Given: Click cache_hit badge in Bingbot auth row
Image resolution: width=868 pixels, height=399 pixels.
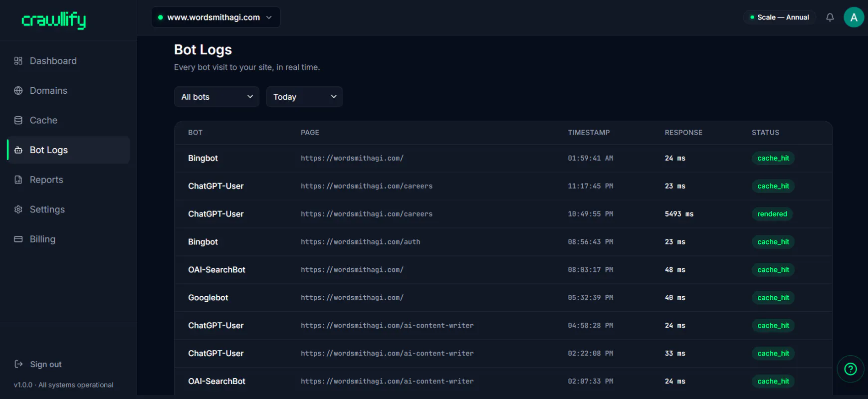Looking at the screenshot, I should 773,242.
